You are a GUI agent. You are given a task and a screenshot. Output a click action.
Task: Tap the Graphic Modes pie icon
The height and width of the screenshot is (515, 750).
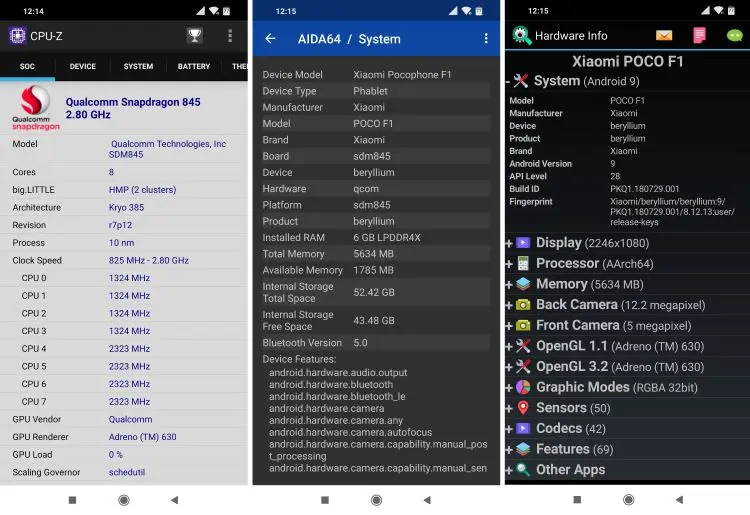click(x=523, y=387)
